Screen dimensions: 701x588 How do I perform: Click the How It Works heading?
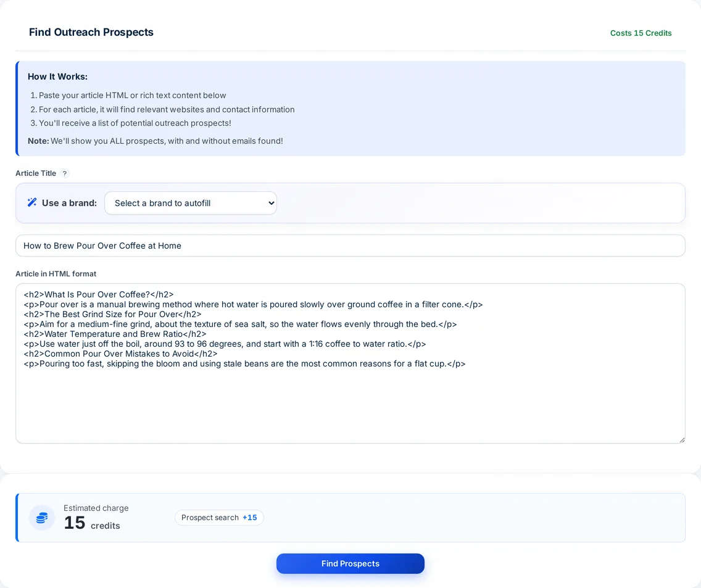click(57, 77)
